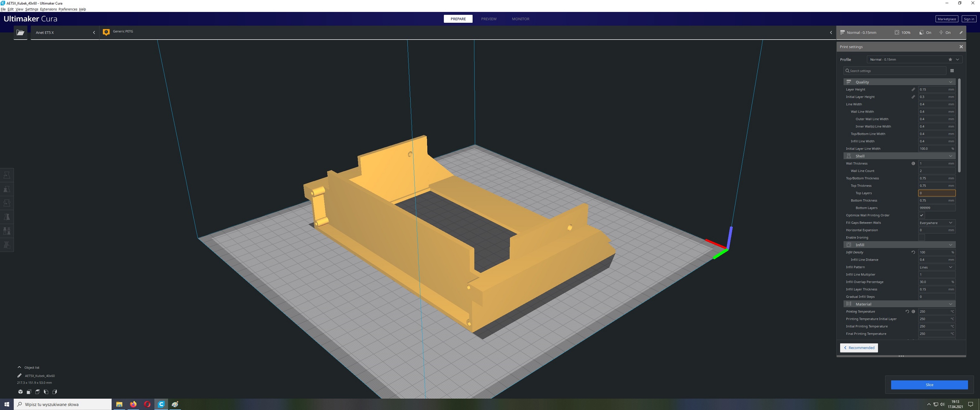Switch to the PREVIEW stage tab

tap(488, 19)
